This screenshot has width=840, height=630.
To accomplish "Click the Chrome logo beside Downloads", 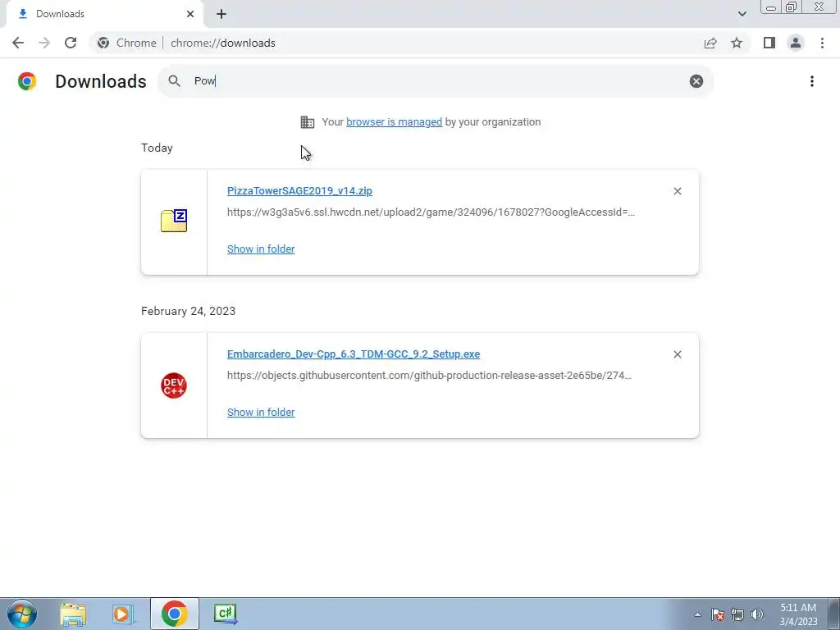I will click(x=27, y=81).
